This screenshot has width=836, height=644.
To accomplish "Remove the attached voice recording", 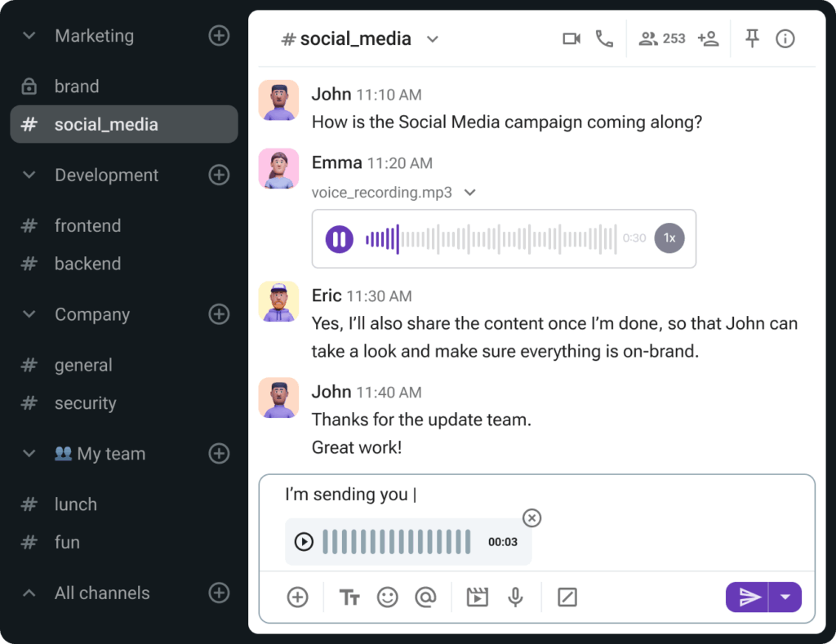I will (x=531, y=517).
